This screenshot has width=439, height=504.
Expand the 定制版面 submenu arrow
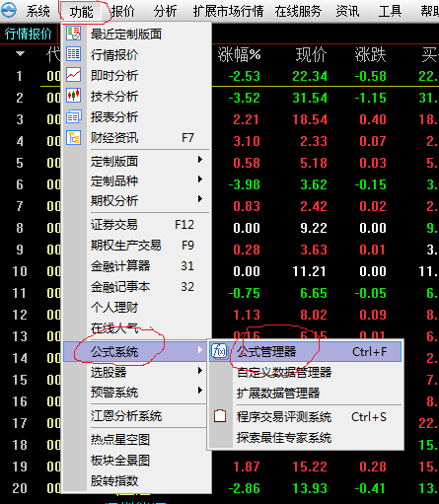(x=200, y=160)
